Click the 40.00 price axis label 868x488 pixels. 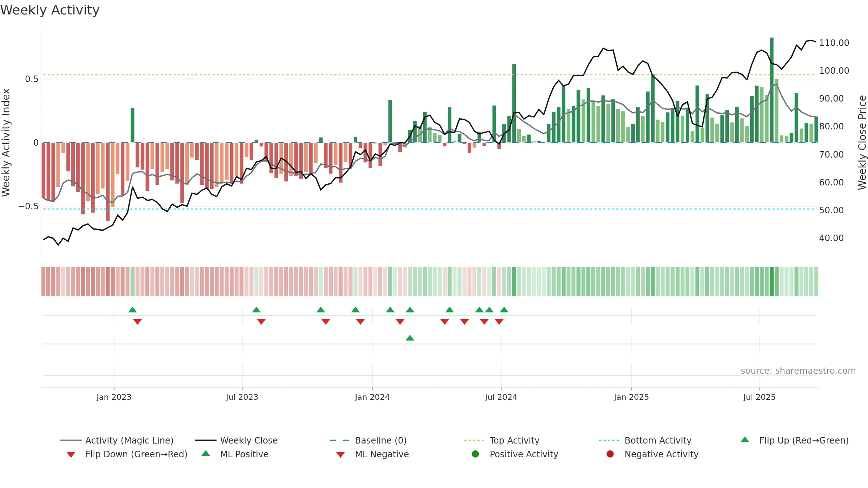831,238
